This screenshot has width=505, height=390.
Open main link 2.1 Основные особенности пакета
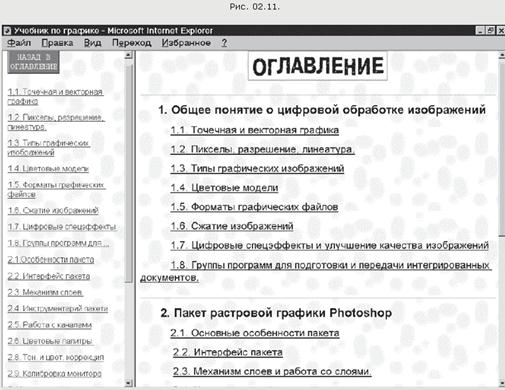coord(255,333)
